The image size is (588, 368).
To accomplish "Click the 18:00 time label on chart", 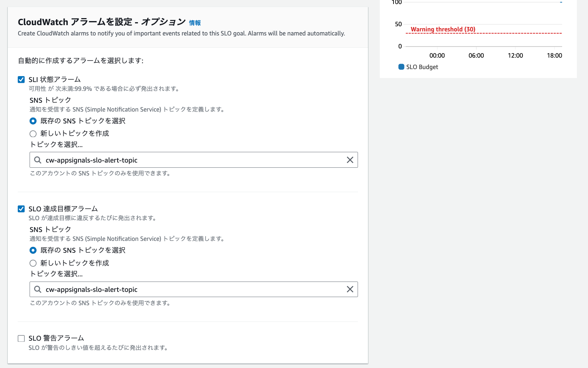I will [554, 55].
